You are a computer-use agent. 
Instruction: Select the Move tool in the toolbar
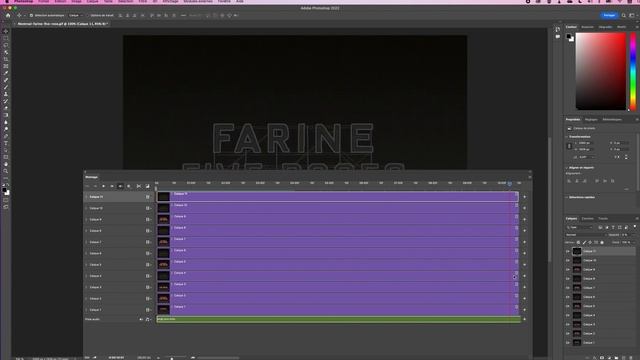click(6, 31)
